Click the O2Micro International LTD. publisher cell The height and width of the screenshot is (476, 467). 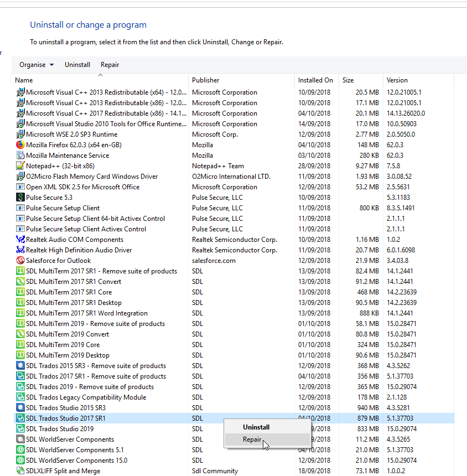point(231,177)
